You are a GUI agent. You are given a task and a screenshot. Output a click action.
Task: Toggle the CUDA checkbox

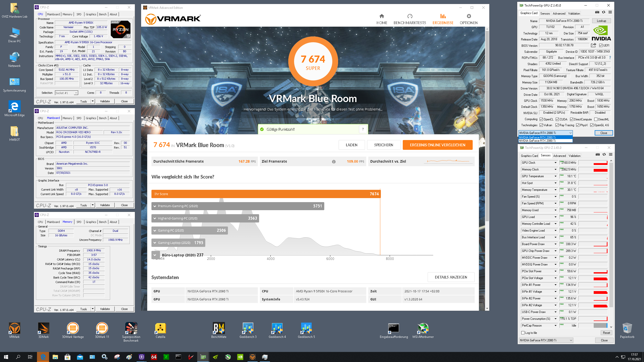tap(557, 119)
